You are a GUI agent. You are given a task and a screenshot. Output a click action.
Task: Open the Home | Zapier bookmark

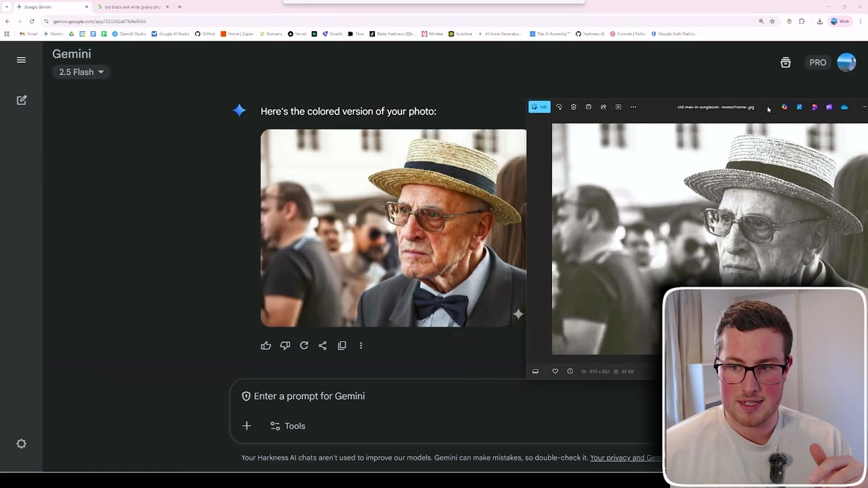pyautogui.click(x=238, y=34)
